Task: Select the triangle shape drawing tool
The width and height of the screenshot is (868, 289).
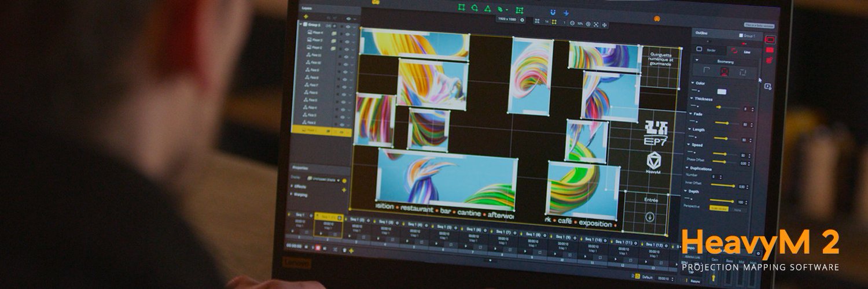Action: coord(487,9)
